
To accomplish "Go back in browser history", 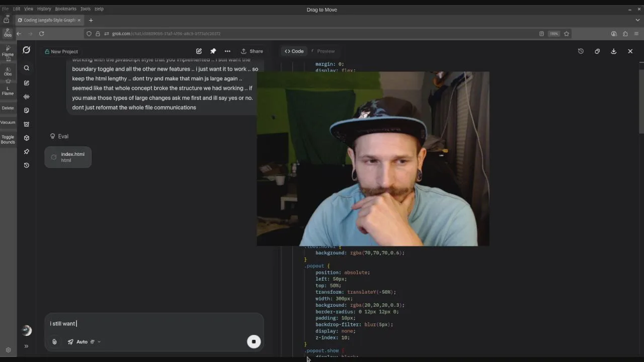I will click(19, 34).
